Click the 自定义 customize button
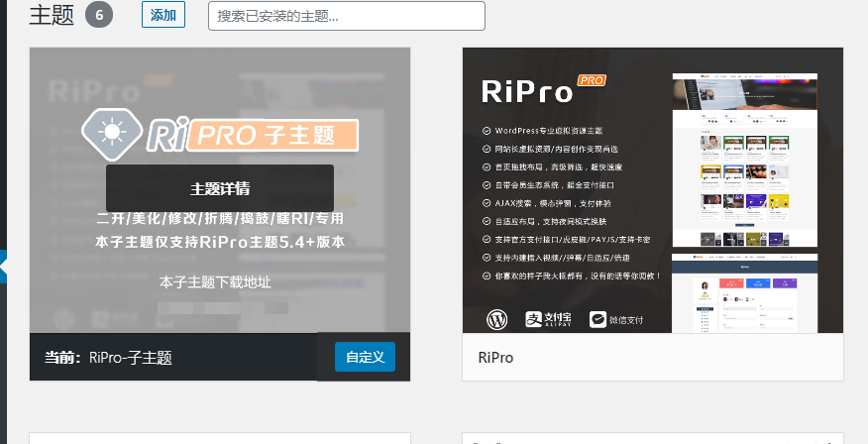868x444 pixels. pos(365,357)
